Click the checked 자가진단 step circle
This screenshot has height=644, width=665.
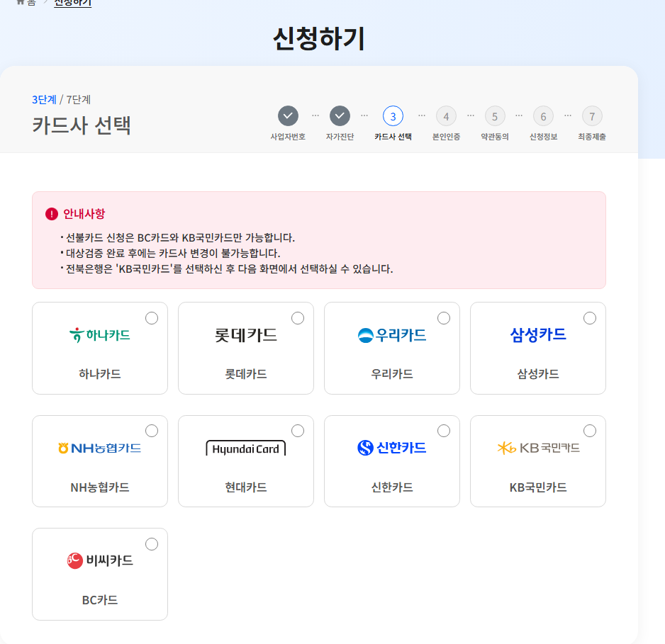pyautogui.click(x=340, y=116)
